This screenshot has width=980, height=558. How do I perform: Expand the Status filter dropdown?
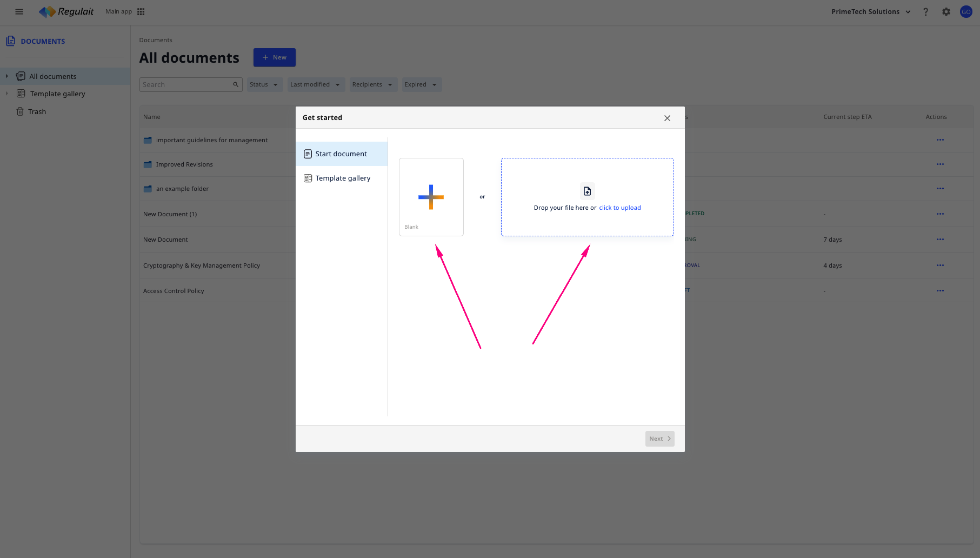264,85
